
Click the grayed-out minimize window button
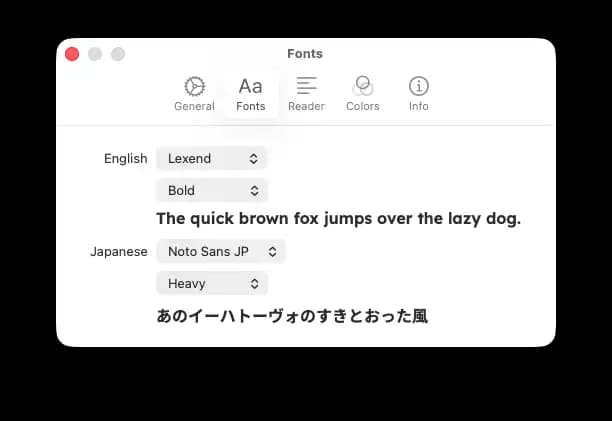[x=95, y=54]
